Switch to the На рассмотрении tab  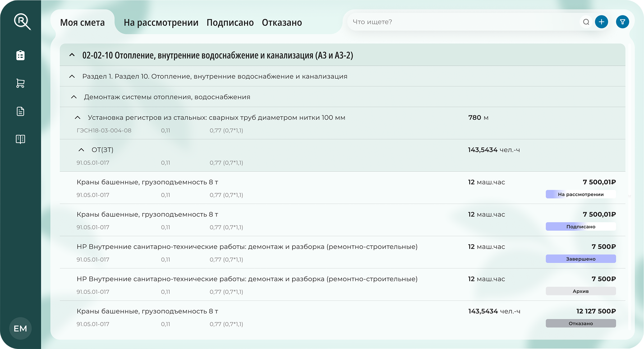(161, 22)
